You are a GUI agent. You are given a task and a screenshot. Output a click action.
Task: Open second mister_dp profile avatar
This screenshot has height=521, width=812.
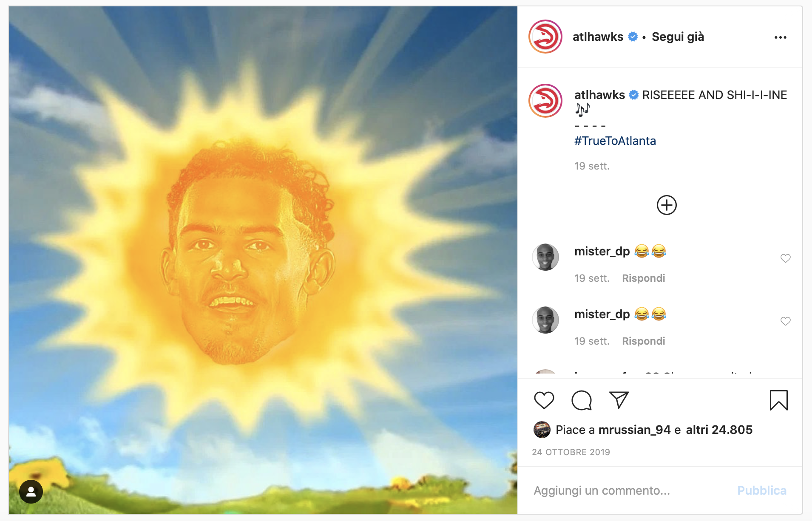tap(545, 320)
